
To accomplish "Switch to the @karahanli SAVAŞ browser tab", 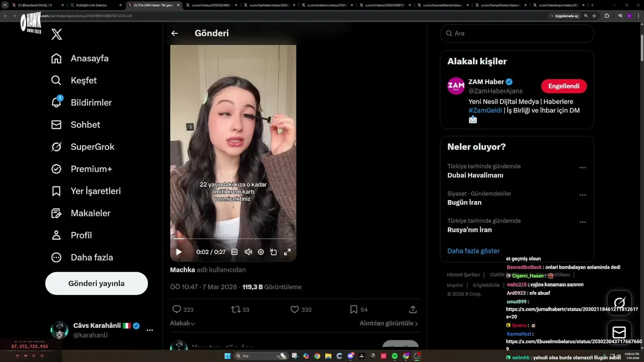I will 38,5.
